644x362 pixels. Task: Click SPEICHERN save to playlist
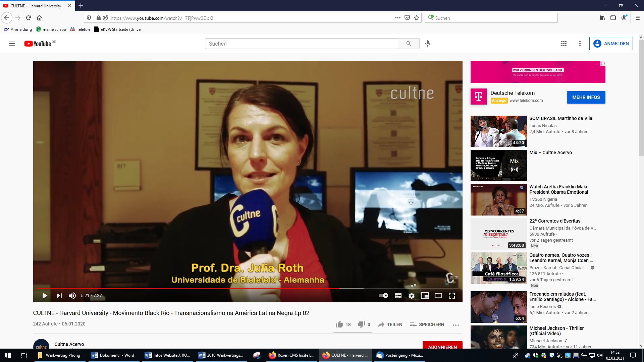427,324
